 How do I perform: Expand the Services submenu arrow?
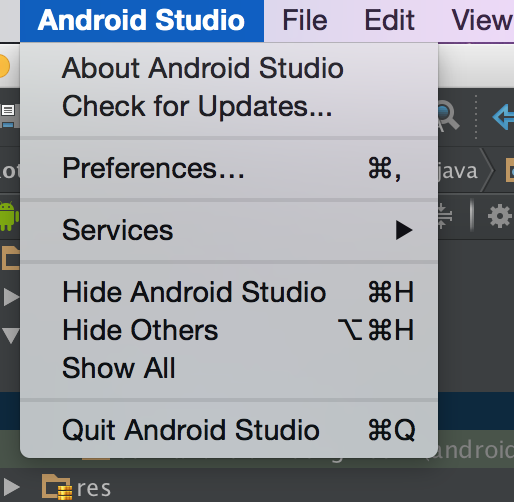point(404,230)
